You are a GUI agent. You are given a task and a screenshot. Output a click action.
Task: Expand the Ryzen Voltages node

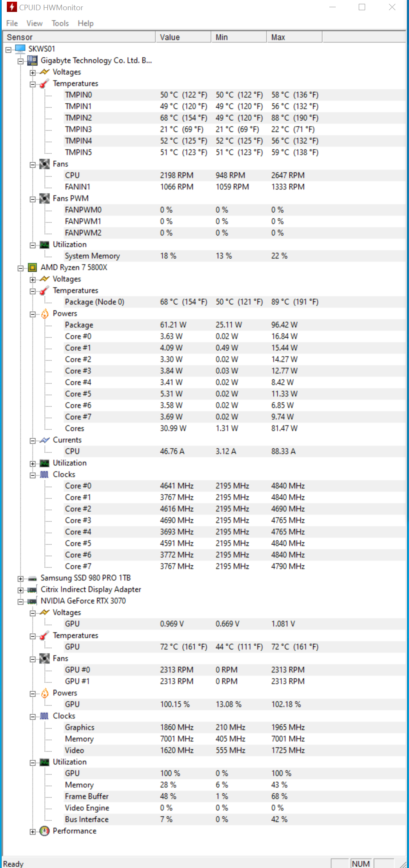pos(33,280)
